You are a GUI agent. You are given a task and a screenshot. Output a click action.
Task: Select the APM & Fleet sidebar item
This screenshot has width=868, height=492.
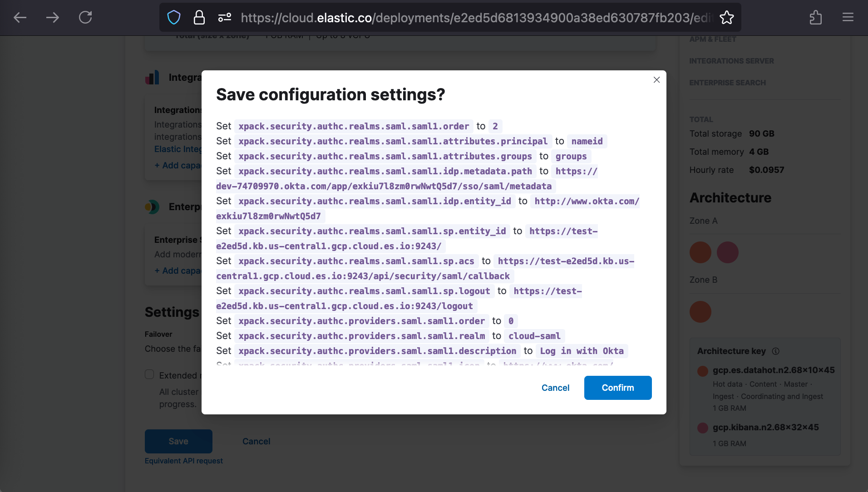(713, 39)
